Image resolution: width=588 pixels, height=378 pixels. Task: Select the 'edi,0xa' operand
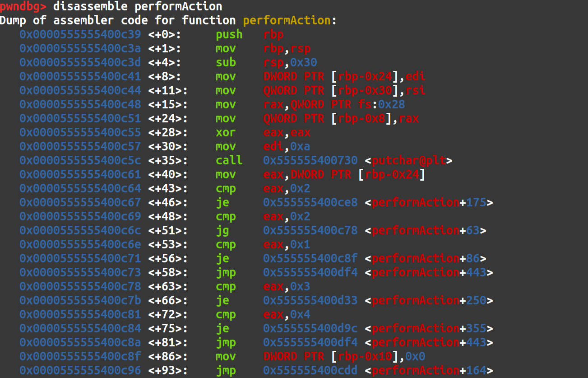coord(287,146)
